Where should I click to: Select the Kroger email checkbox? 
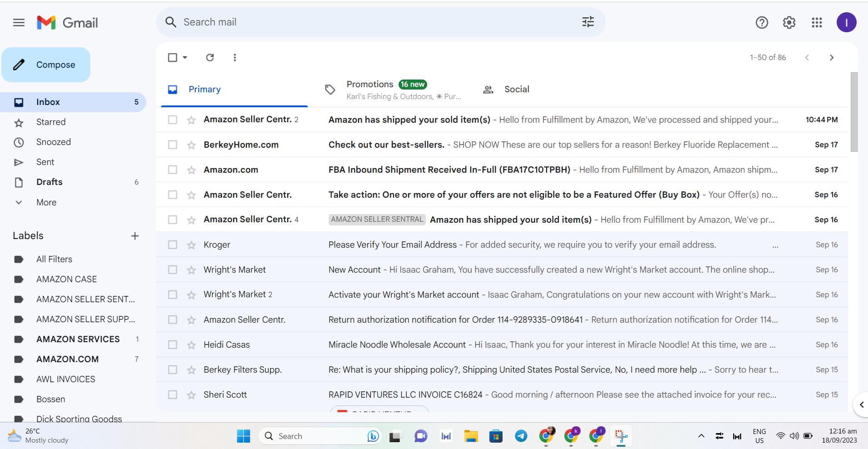coord(173,244)
